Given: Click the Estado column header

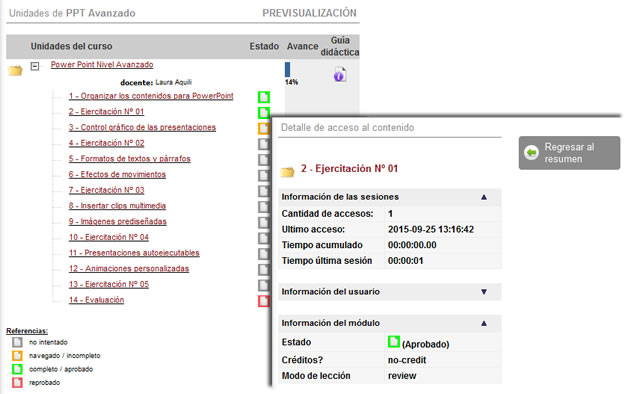Looking at the screenshot, I should 264,46.
